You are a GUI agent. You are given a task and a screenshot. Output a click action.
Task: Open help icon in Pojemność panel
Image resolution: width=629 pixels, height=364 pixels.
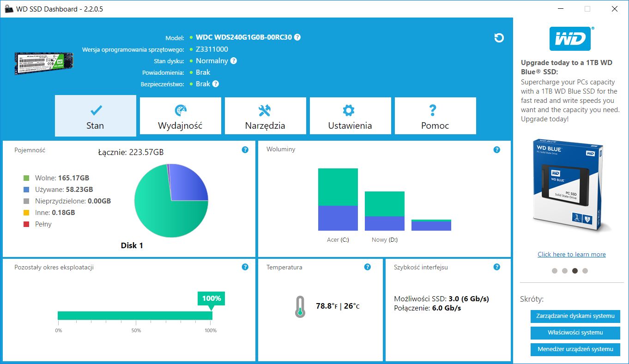coord(245,150)
